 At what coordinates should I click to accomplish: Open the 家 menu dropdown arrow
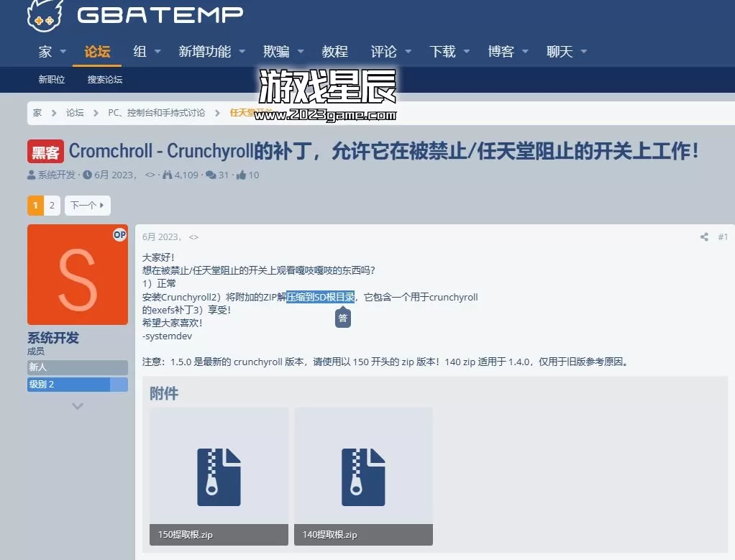[x=63, y=52]
